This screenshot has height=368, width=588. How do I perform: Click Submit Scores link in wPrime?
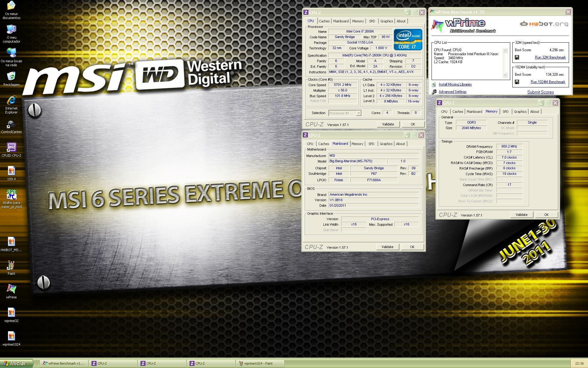click(x=540, y=92)
